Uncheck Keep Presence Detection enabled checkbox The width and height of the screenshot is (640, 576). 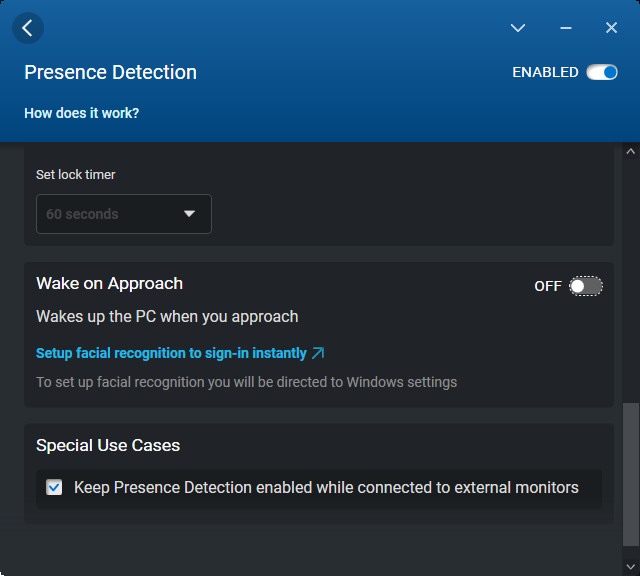coord(54,488)
